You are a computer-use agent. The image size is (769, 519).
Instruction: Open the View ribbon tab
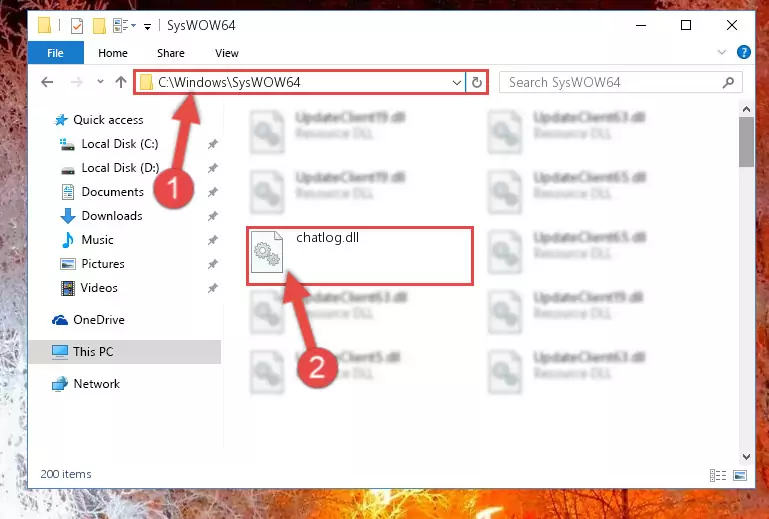[x=227, y=53]
